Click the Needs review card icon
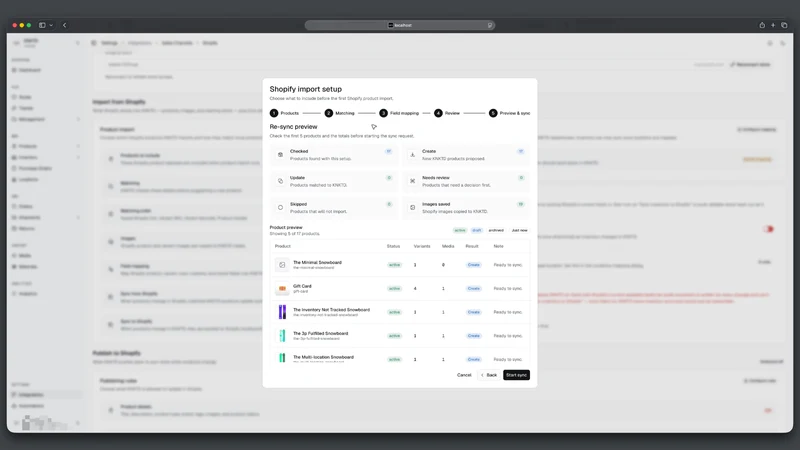 (412, 181)
